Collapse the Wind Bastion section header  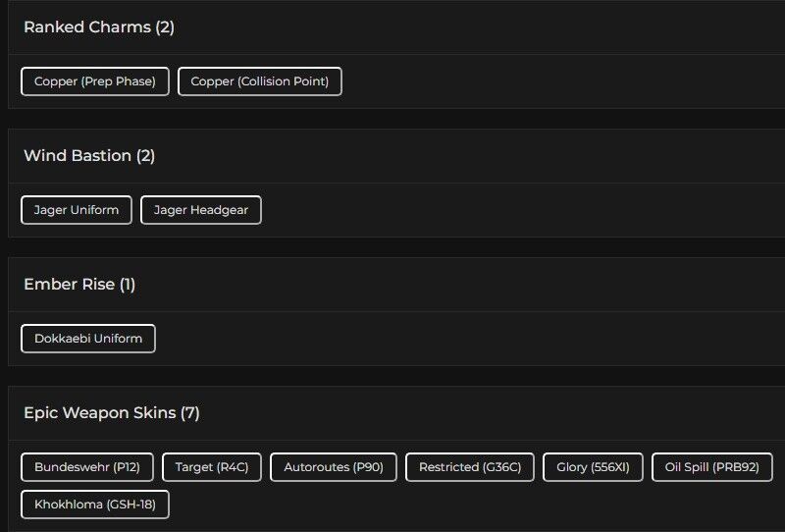pyautogui.click(x=78, y=156)
